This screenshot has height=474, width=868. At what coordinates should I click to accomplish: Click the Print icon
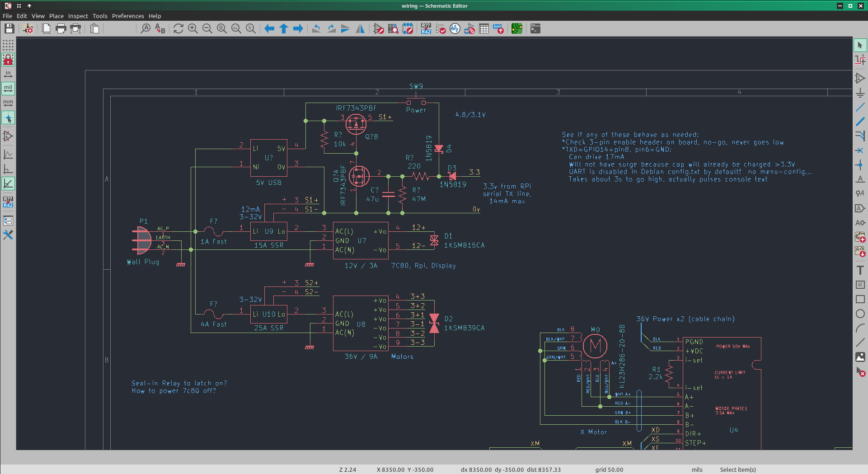click(x=61, y=29)
